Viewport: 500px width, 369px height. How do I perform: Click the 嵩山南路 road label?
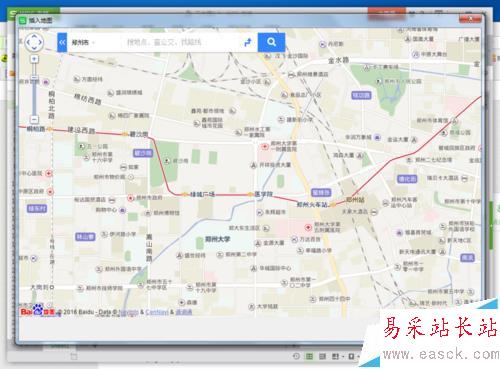coord(149,248)
